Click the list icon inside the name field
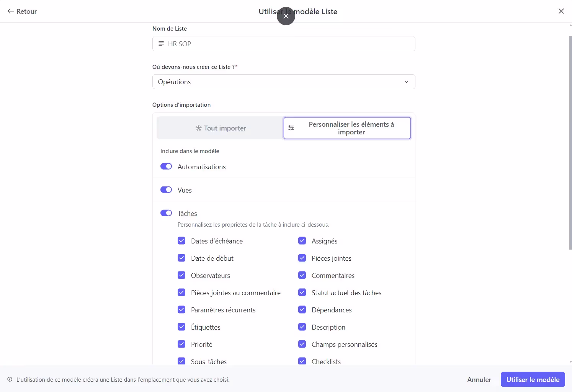The width and height of the screenshot is (572, 392). point(161,44)
